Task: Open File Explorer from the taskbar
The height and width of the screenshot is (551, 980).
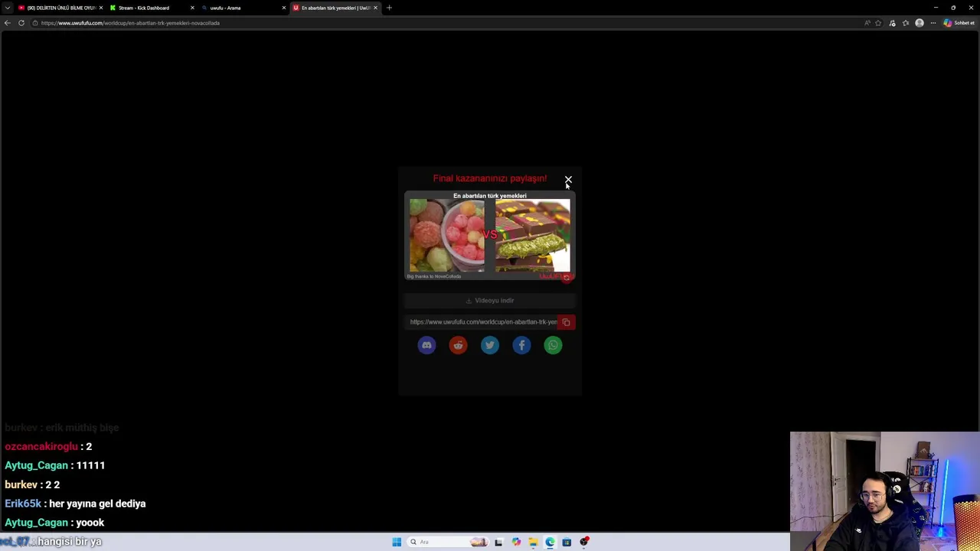Action: (x=533, y=542)
